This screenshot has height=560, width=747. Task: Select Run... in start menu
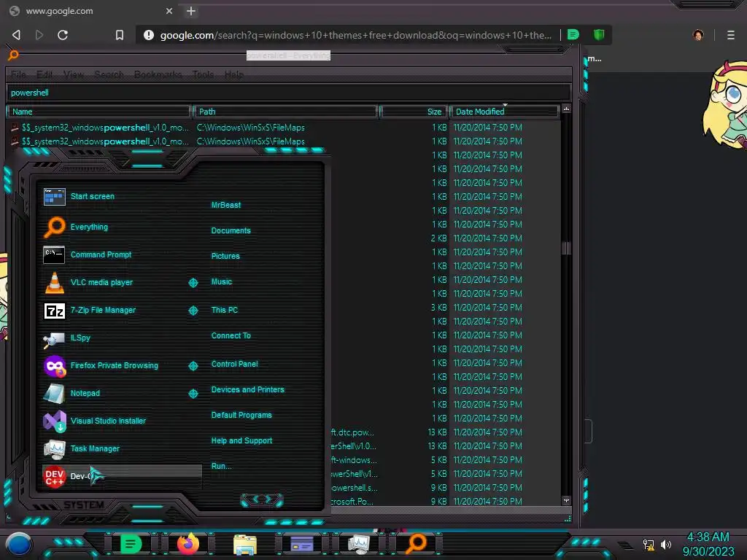(x=221, y=466)
